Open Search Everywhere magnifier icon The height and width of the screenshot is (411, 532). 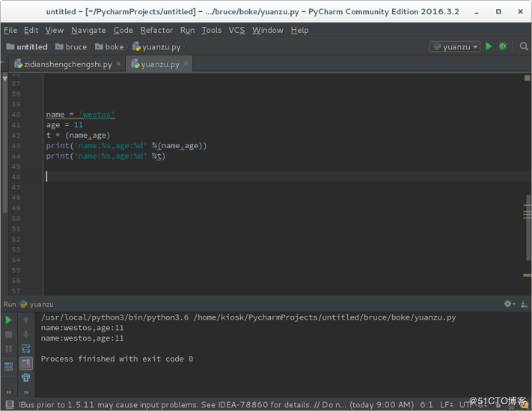tap(524, 46)
